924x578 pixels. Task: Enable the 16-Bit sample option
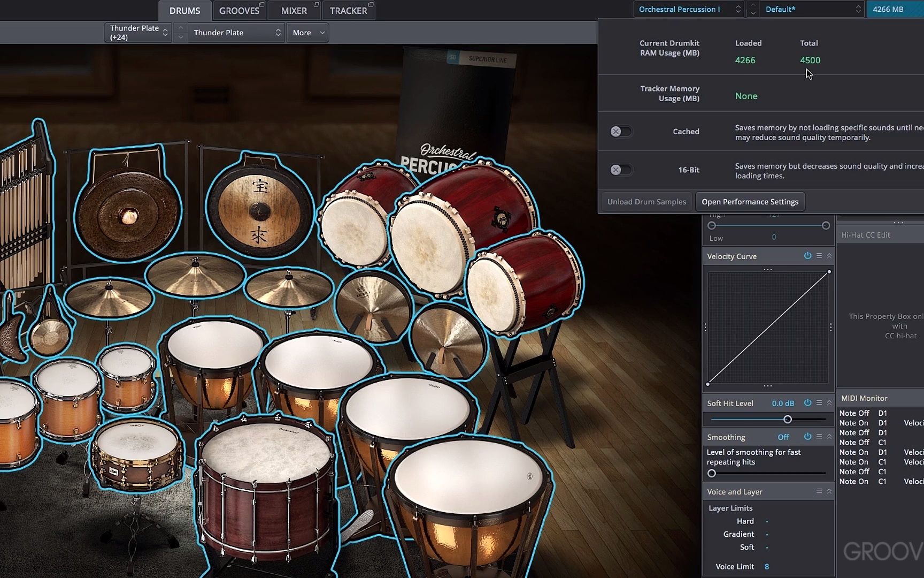[x=621, y=170]
